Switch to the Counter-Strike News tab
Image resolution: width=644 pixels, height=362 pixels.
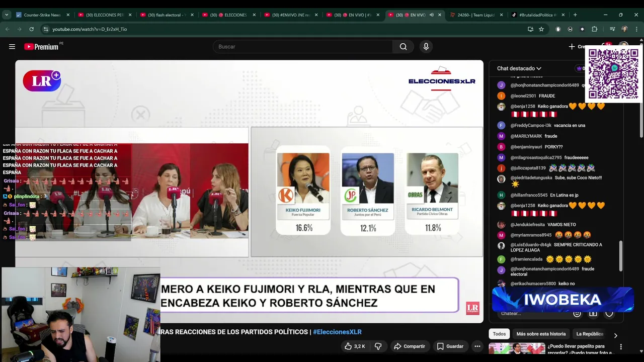(x=42, y=15)
